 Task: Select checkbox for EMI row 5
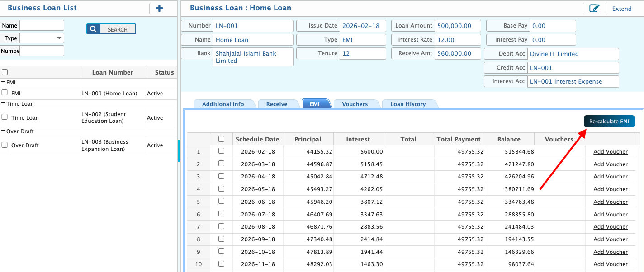point(221,201)
